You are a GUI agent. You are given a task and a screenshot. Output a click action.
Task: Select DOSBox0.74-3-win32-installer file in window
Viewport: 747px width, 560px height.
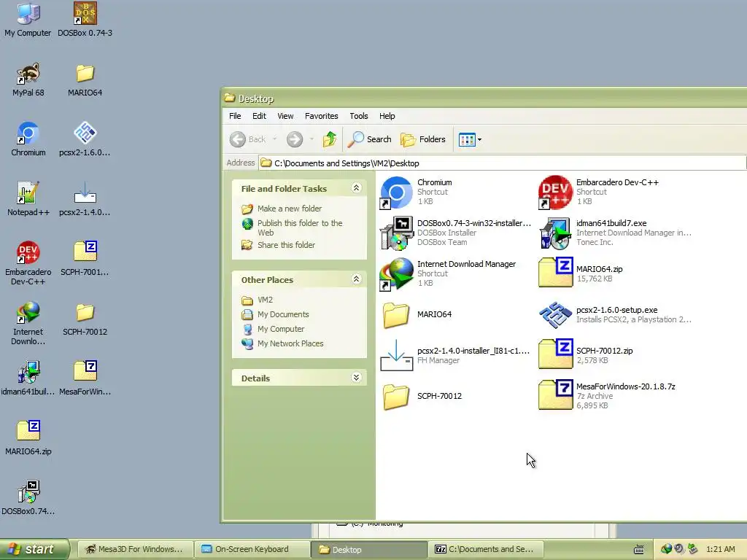coord(455,233)
